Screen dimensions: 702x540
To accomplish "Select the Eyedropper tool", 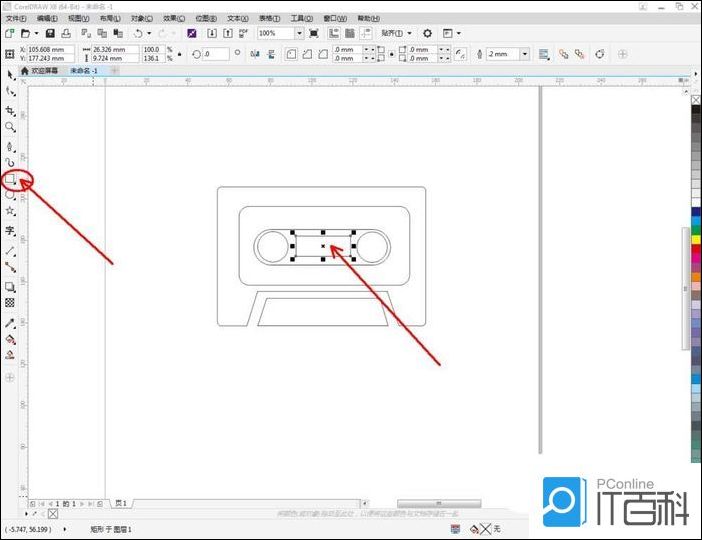I will coord(11,323).
